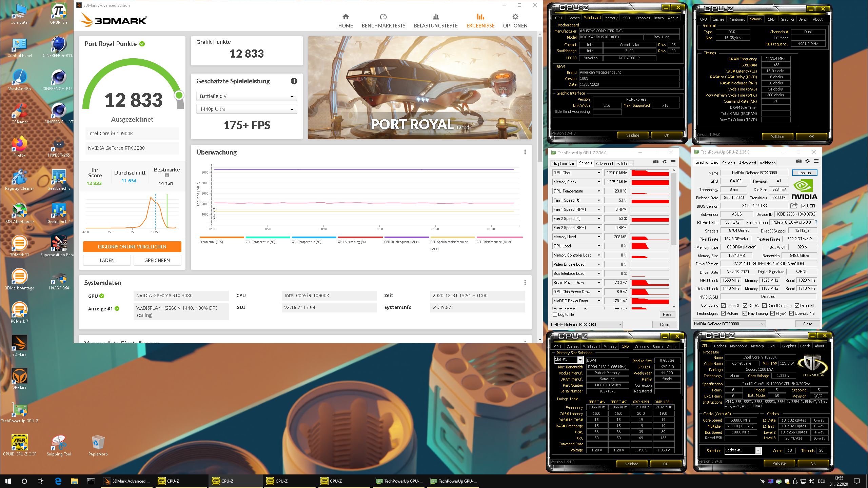This screenshot has width=868, height=488.
Task: Toggle the UEFI checkbox in GPU-Z
Action: [x=804, y=206]
